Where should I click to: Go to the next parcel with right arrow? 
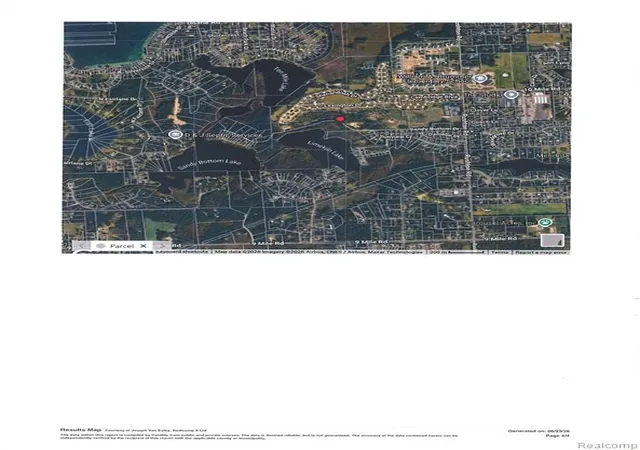click(x=162, y=246)
